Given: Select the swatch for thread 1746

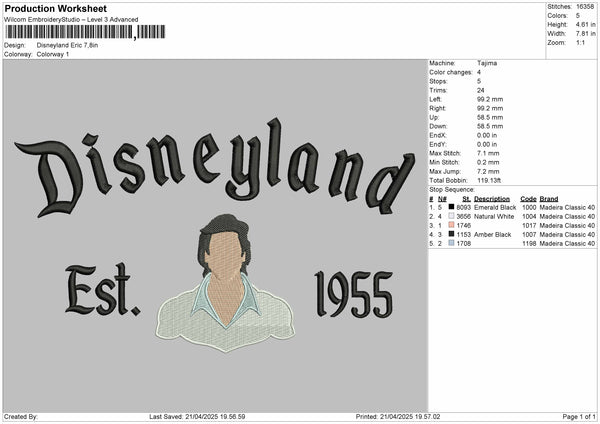Looking at the screenshot, I should 452,225.
